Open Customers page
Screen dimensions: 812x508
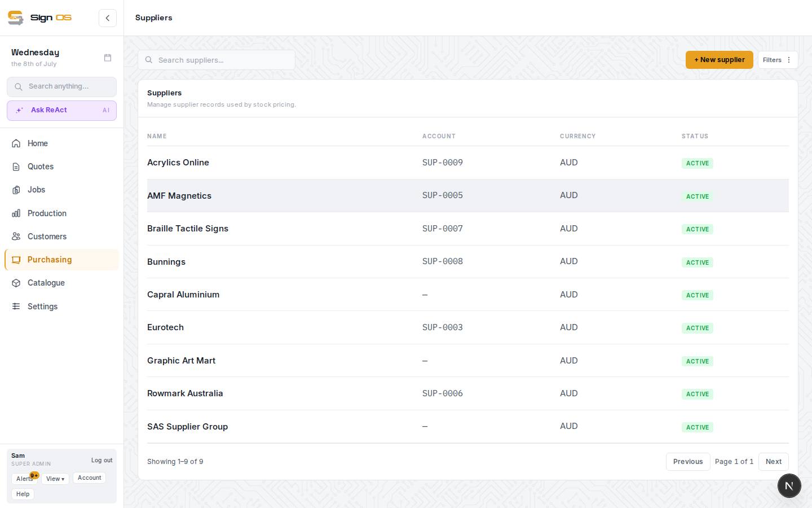click(62, 237)
